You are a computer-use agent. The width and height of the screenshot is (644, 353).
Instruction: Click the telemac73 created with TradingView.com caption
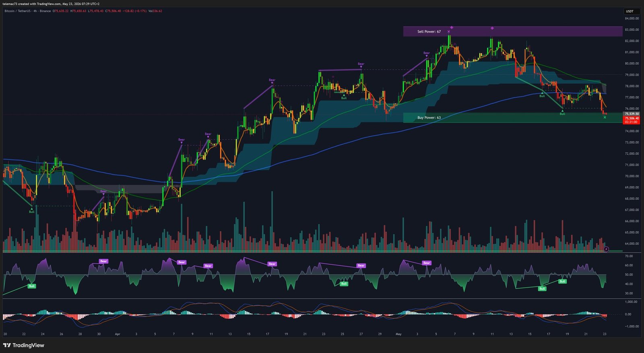point(51,4)
